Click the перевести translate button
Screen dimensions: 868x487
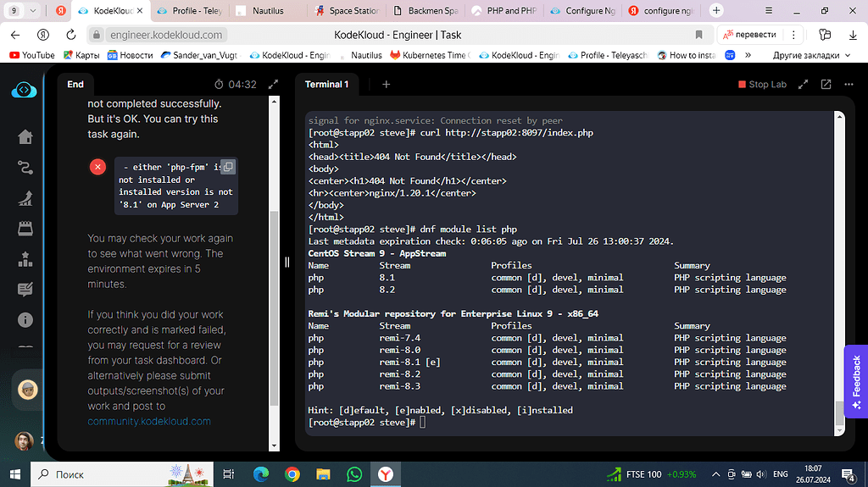(x=750, y=35)
